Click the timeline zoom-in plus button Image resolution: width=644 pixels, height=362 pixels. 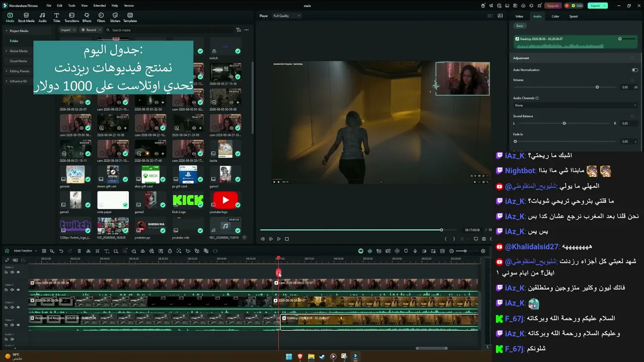[x=483, y=251]
